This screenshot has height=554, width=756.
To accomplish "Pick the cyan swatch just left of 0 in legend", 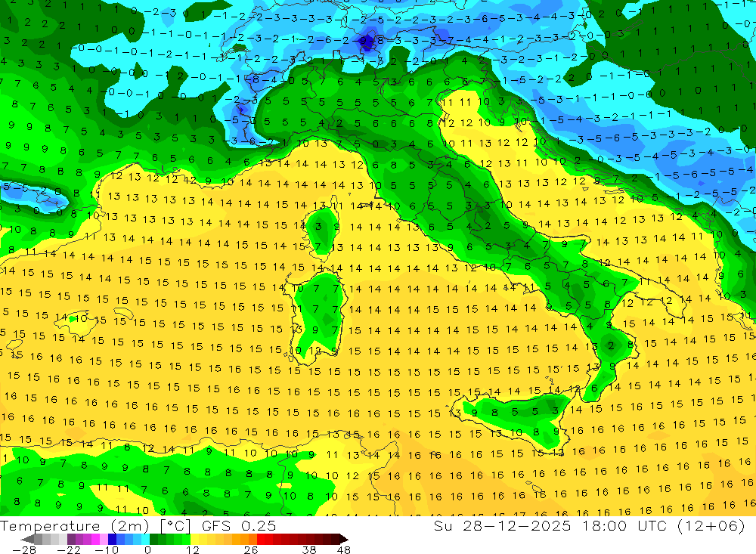I will (145, 539).
